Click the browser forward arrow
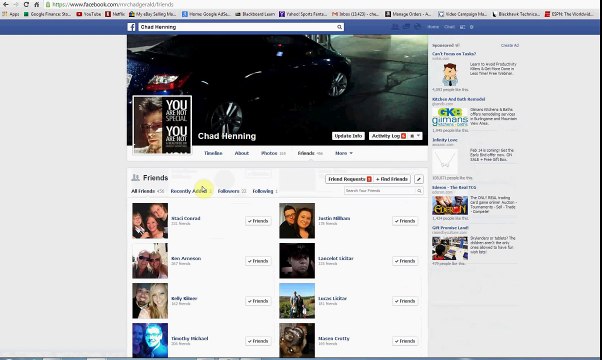This screenshot has width=602, height=360. coord(16,4)
